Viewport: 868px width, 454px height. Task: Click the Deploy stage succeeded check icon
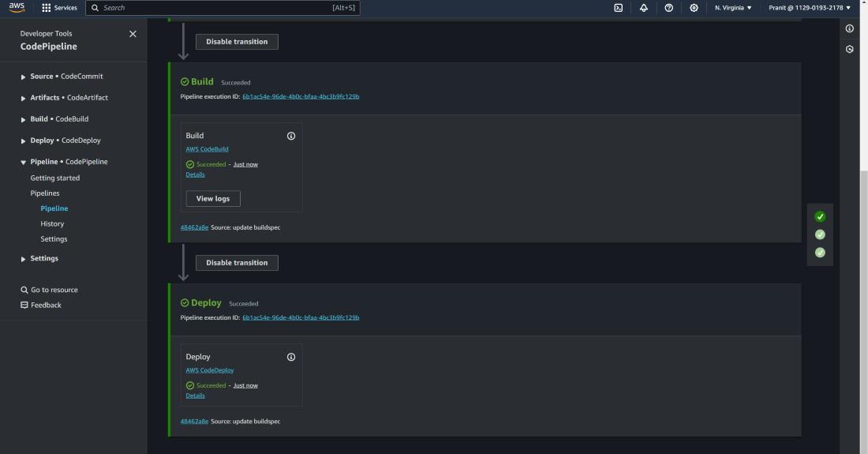click(185, 303)
